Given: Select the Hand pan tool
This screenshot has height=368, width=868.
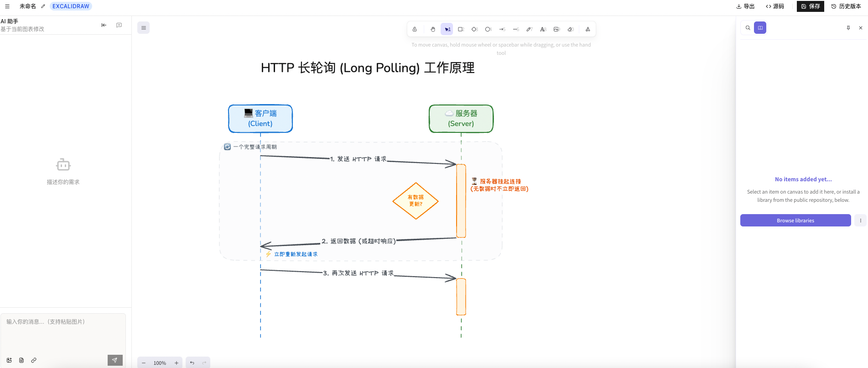Looking at the screenshot, I should 433,29.
